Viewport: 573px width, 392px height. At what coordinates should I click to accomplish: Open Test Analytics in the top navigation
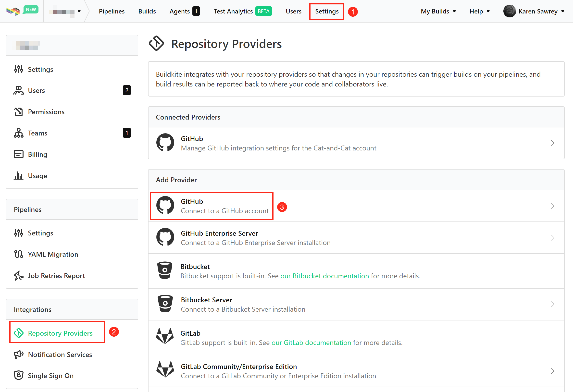point(243,11)
